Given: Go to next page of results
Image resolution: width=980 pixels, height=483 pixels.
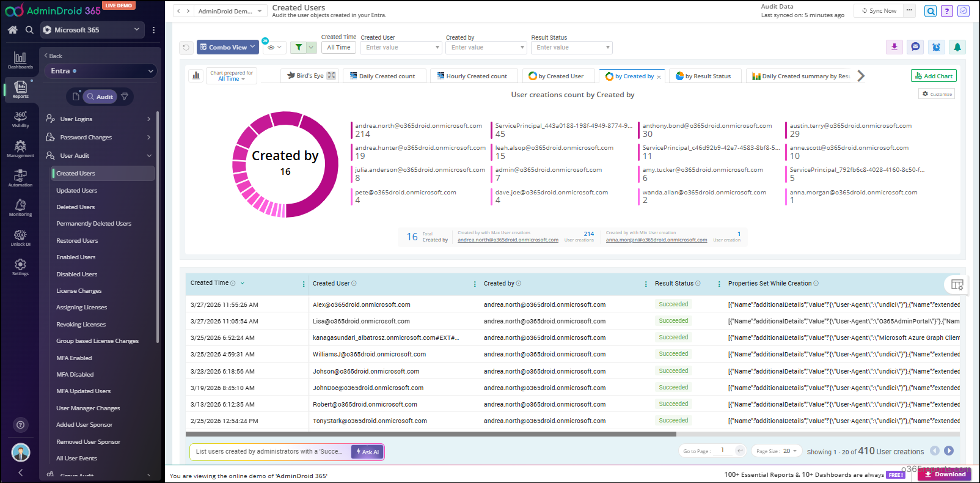Looking at the screenshot, I should (949, 451).
